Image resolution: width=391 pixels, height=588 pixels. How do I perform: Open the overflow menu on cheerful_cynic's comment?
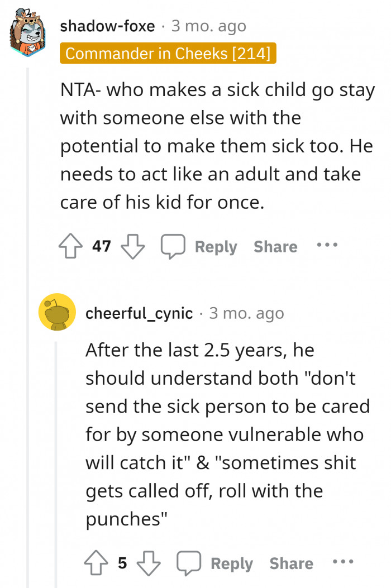(342, 562)
